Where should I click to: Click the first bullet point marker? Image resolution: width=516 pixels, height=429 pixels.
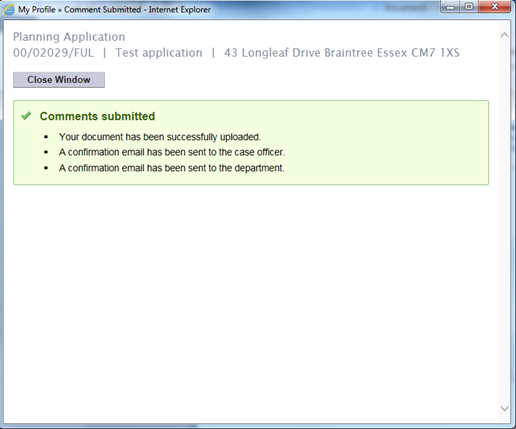tap(46, 137)
